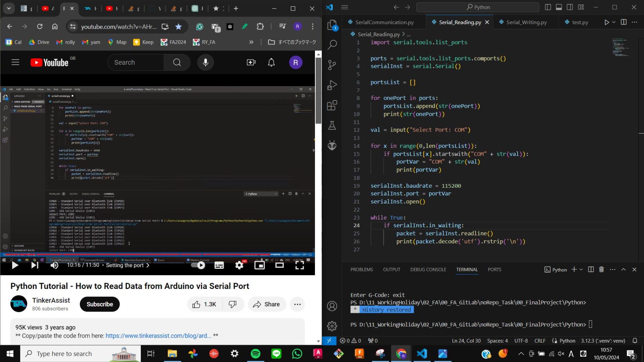Enter fullscreen in YouTube player
The width and height of the screenshot is (644, 362).
[299, 265]
